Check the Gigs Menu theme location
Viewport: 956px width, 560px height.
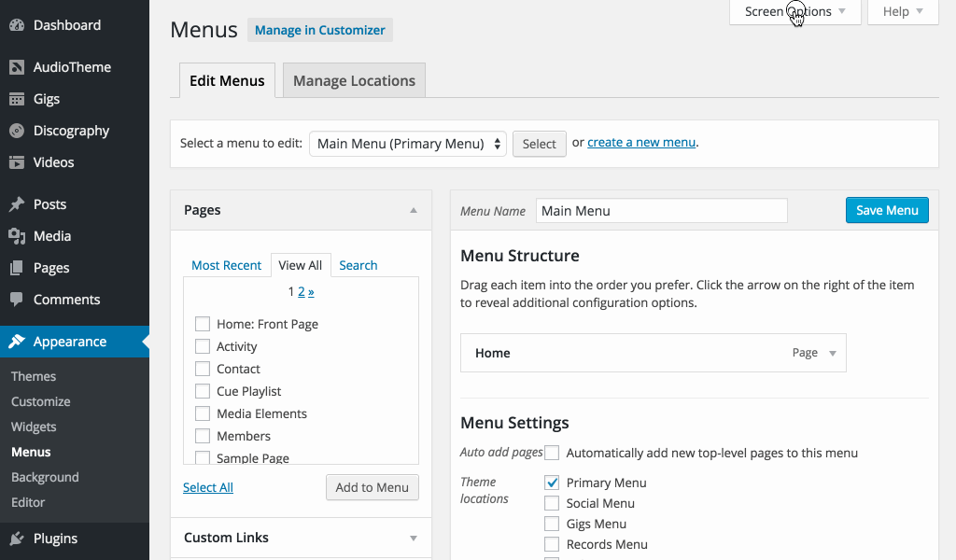coord(552,524)
